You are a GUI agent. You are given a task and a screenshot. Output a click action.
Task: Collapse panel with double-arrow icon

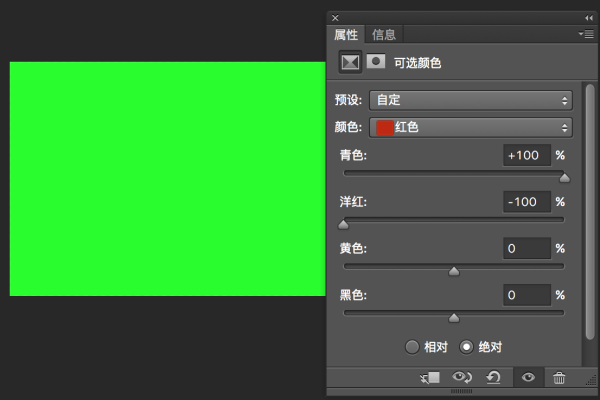(x=589, y=18)
